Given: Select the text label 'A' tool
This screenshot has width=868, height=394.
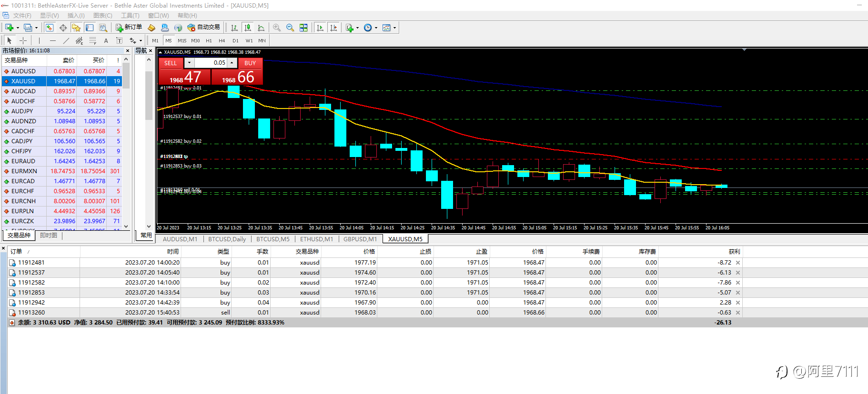Looking at the screenshot, I should tap(106, 40).
